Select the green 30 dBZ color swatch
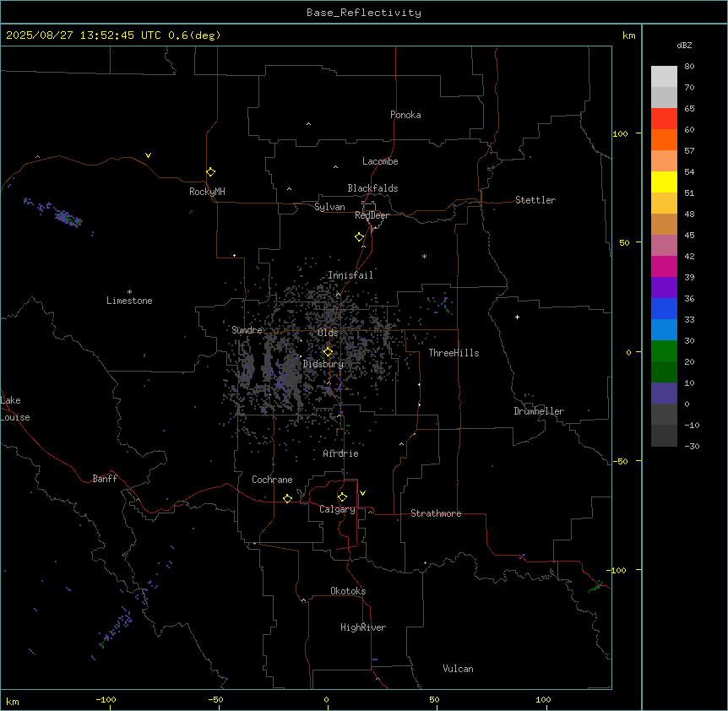 coord(664,351)
